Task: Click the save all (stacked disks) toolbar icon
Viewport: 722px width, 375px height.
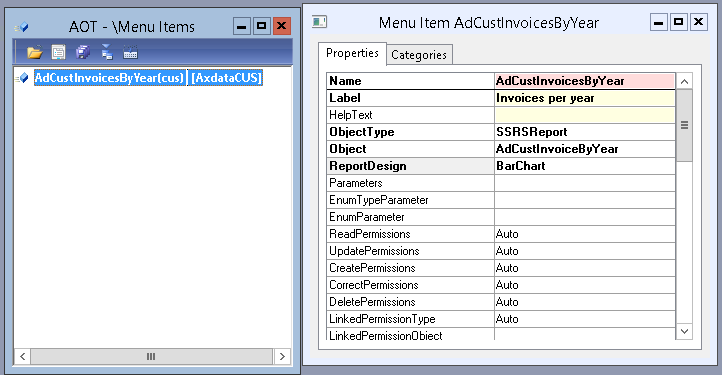Action: point(83,52)
